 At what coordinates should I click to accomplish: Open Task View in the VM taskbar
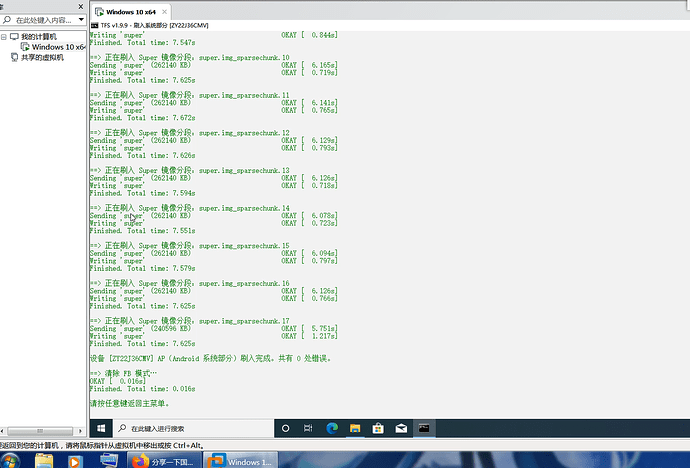(x=308, y=428)
